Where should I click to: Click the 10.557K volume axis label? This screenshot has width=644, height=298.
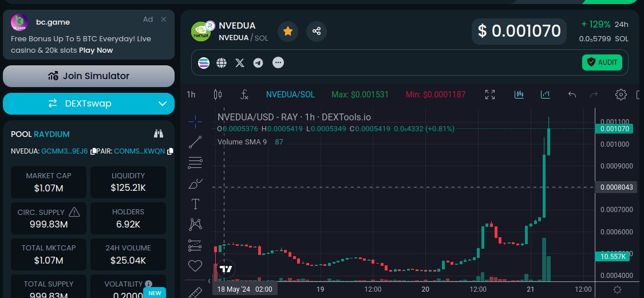613,257
